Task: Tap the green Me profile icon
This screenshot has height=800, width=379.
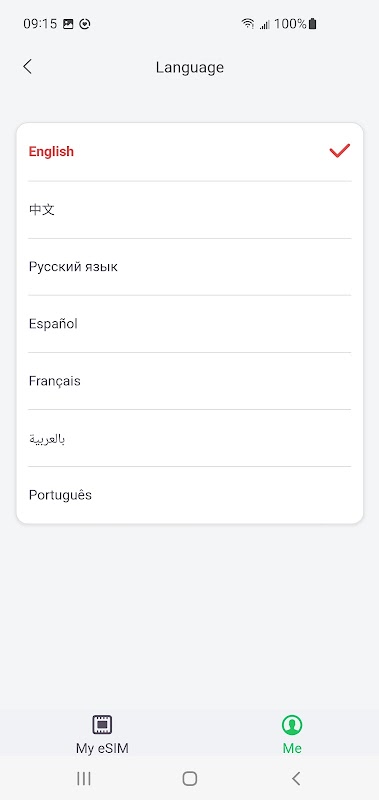Action: 292,724
